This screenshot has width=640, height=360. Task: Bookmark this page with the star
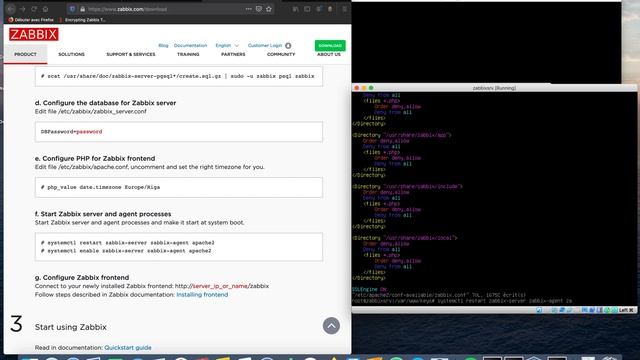click(269, 9)
